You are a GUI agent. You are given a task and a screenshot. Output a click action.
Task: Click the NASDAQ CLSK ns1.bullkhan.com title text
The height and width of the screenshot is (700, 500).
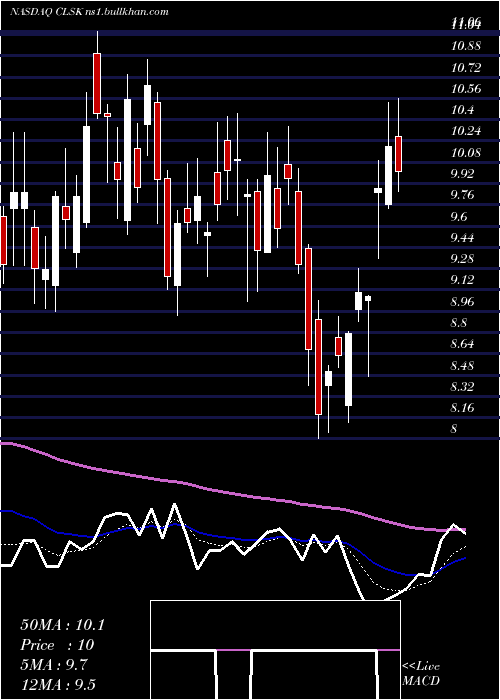pyautogui.click(x=89, y=12)
